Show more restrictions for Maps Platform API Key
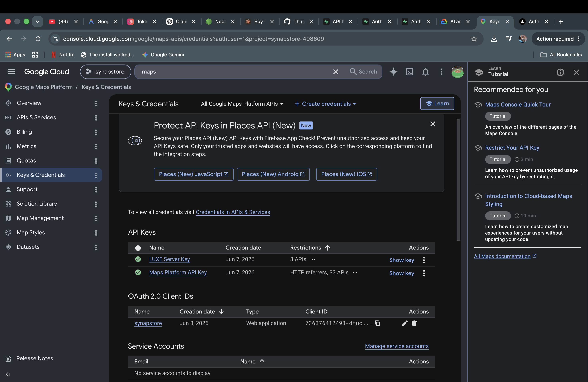 [355, 273]
